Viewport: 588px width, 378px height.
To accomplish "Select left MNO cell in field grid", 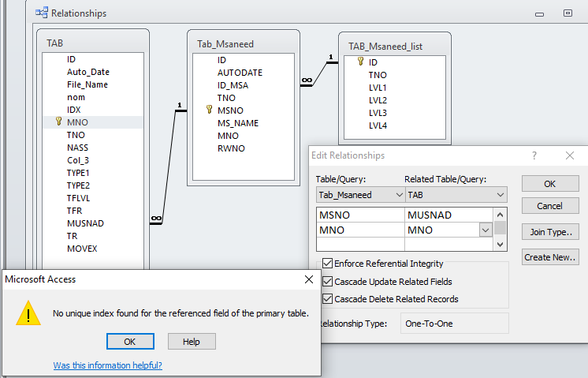I will point(360,230).
